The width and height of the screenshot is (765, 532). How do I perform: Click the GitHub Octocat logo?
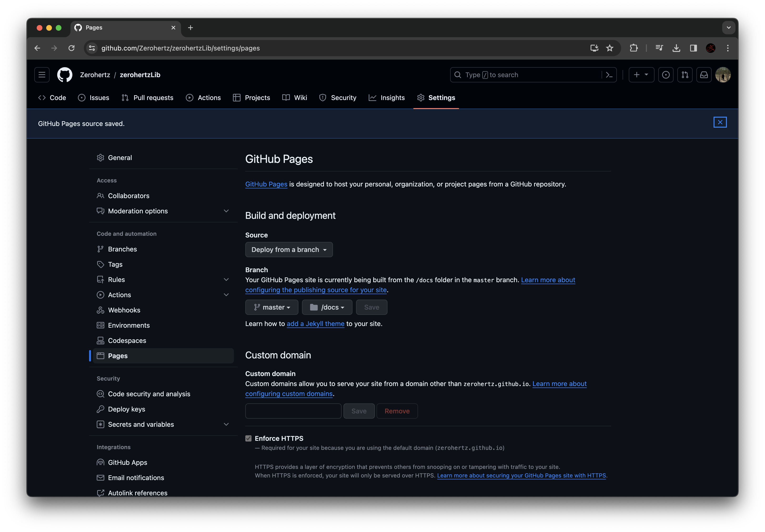65,75
